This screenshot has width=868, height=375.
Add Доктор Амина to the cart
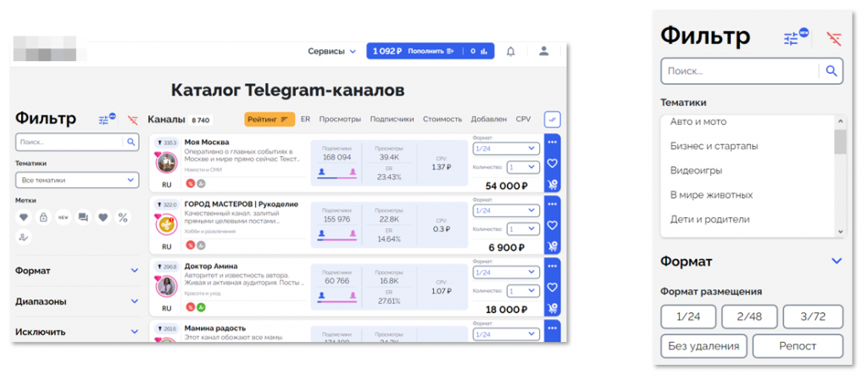pos(552,309)
